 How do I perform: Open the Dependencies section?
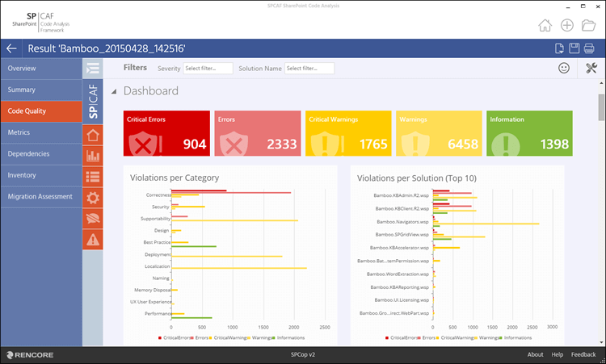point(41,154)
